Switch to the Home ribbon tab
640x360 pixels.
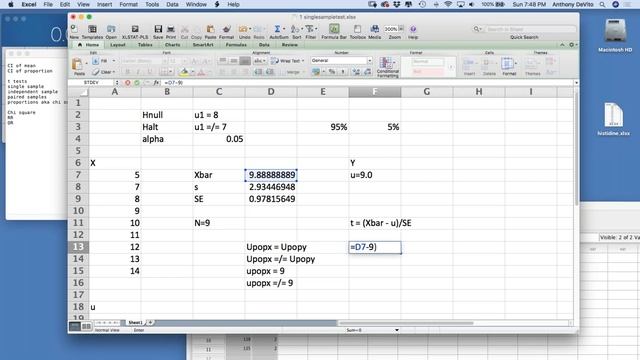pyautogui.click(x=89, y=45)
